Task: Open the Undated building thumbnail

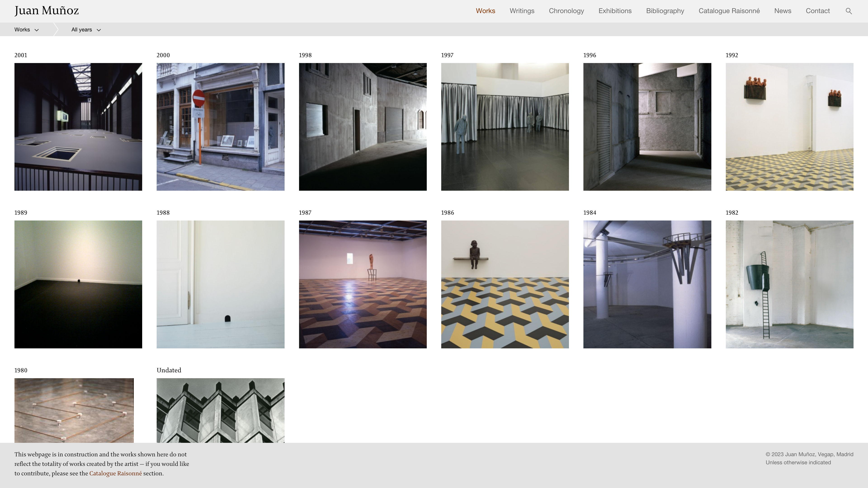Action: pos(220,410)
